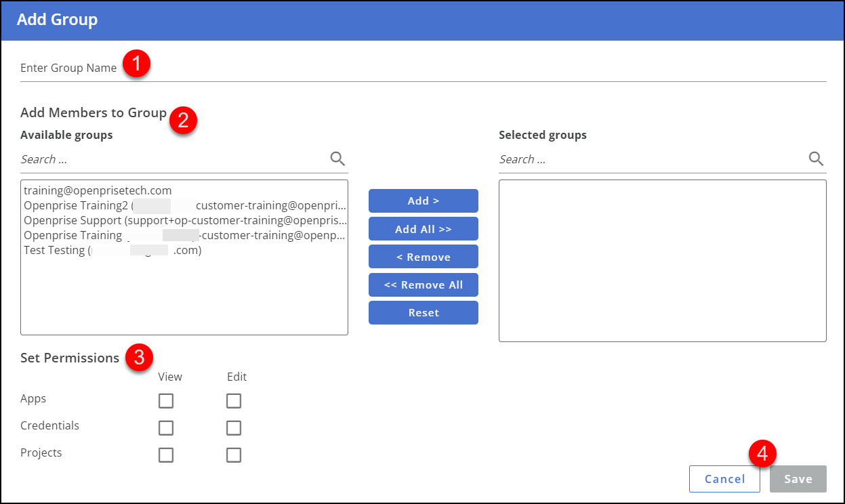Enable View permission for Projects
The image size is (845, 504).
pos(166,455)
